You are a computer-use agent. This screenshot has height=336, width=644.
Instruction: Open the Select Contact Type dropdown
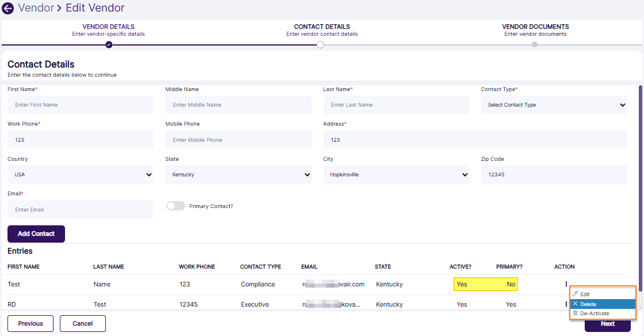(554, 105)
